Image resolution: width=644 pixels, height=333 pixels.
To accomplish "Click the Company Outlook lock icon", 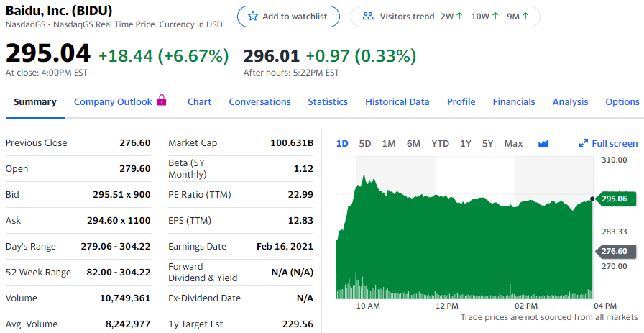I will (x=162, y=101).
